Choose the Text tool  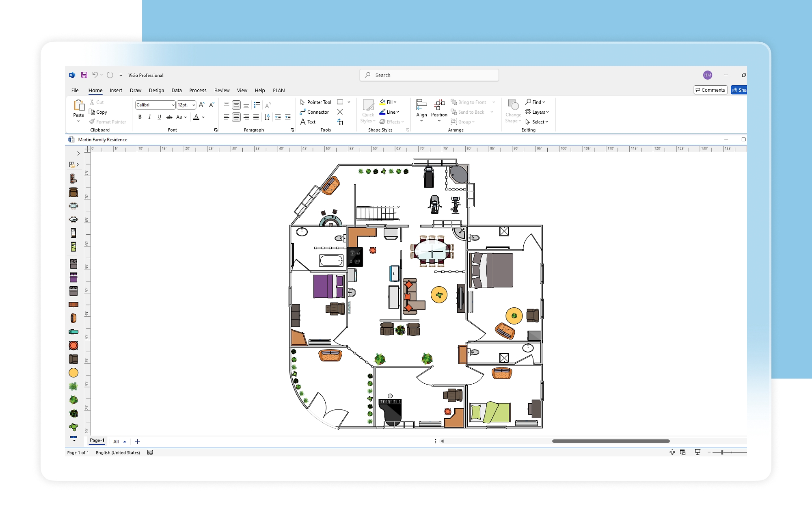308,122
